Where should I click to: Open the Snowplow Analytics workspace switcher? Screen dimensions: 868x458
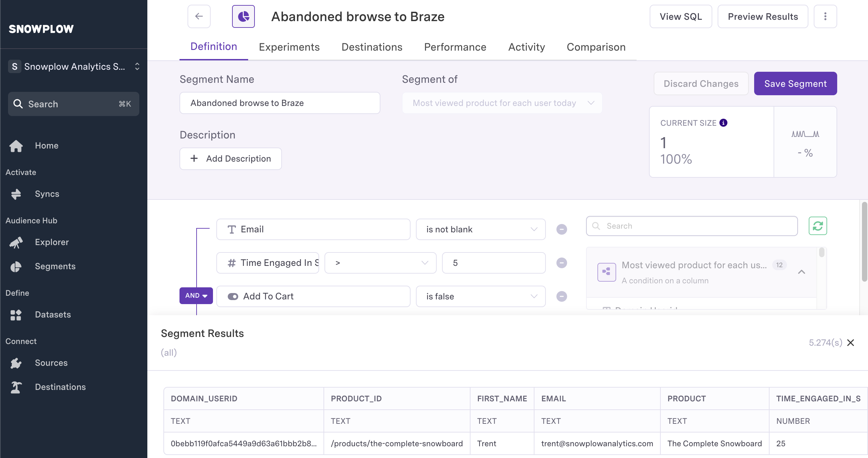coord(73,66)
